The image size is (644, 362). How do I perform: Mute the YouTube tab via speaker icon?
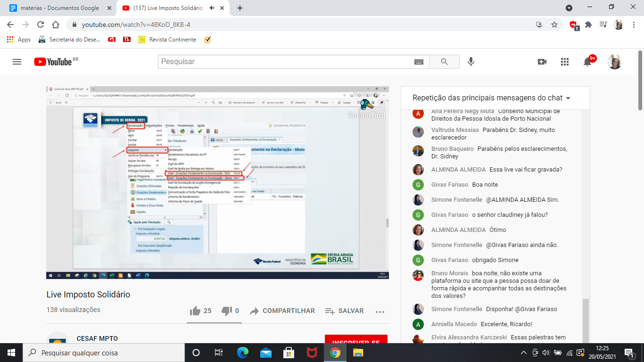[212, 8]
